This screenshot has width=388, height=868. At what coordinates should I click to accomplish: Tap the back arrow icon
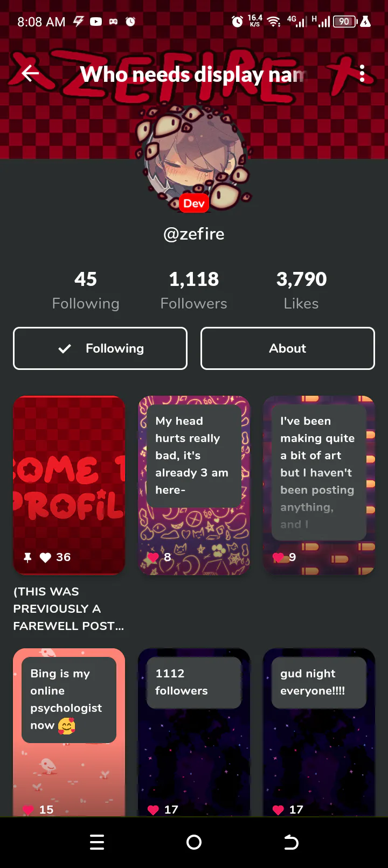coord(30,73)
